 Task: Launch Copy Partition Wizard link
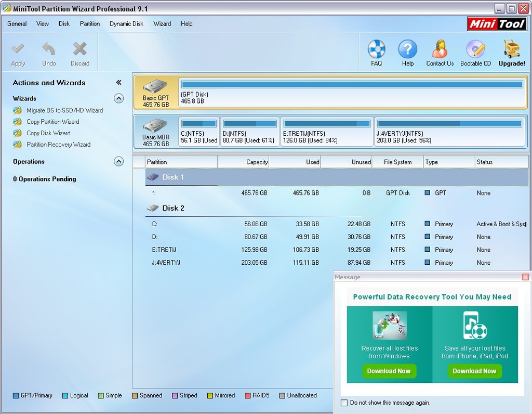click(53, 122)
